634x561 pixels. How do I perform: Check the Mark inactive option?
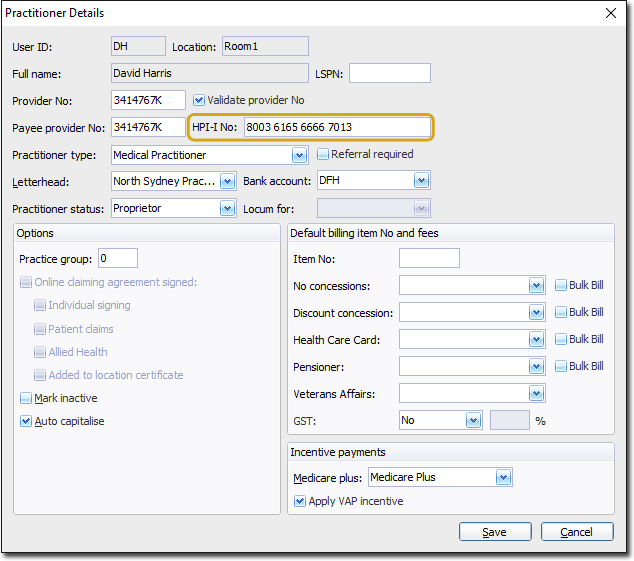pyautogui.click(x=26, y=398)
